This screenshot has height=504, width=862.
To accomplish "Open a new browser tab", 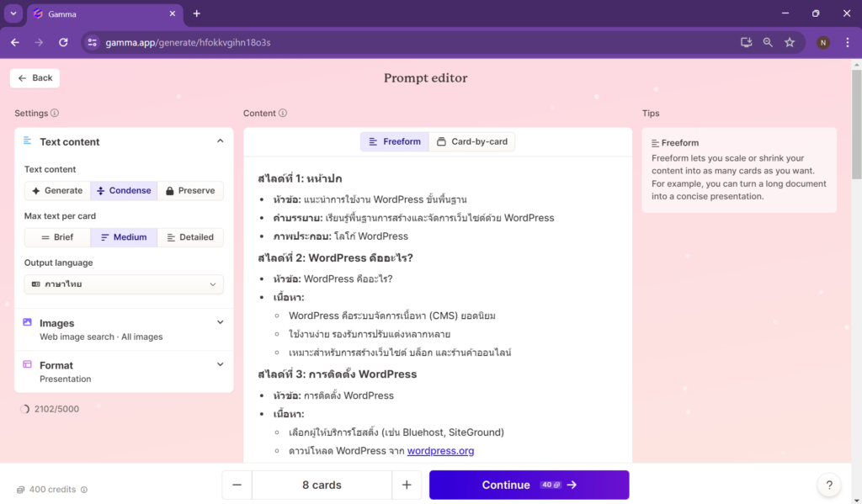I will [196, 13].
